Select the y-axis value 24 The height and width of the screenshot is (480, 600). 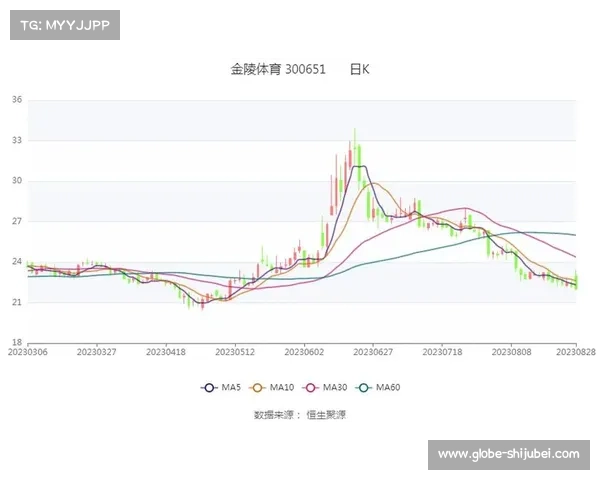(x=17, y=262)
